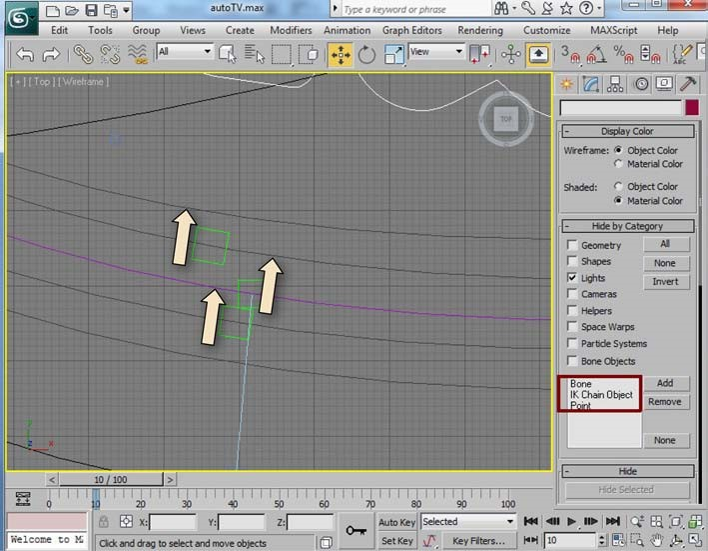708x551 pixels.
Task: Click the Unlink Selection icon
Action: click(x=110, y=54)
